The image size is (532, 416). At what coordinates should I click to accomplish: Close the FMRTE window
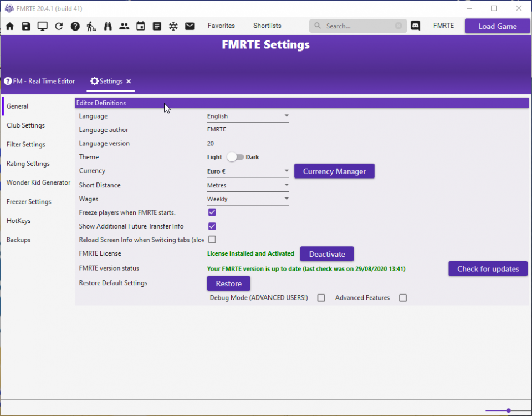[x=519, y=8]
